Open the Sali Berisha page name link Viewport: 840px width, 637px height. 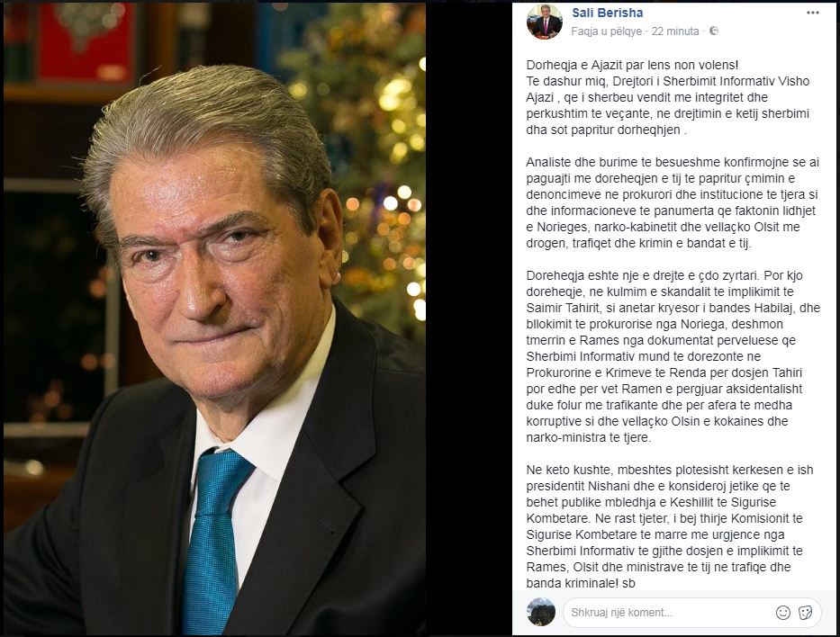click(607, 13)
